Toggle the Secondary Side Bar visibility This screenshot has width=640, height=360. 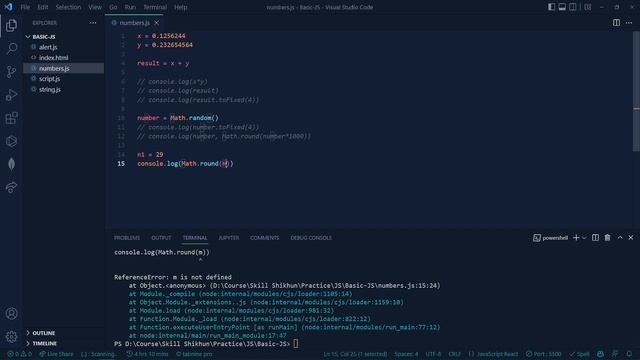(573, 7)
